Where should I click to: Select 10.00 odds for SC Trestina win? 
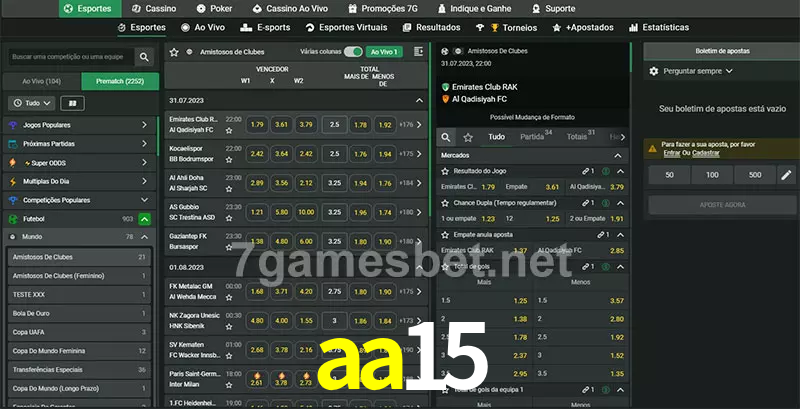[306, 212]
